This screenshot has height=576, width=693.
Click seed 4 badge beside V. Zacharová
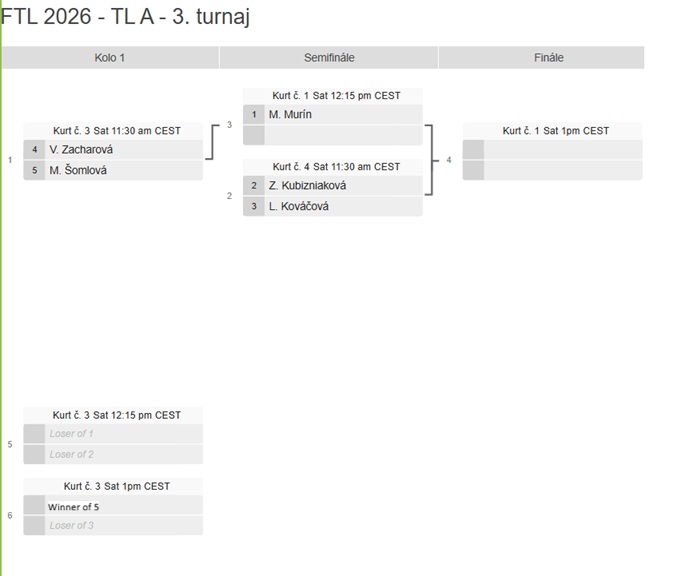[34, 149]
